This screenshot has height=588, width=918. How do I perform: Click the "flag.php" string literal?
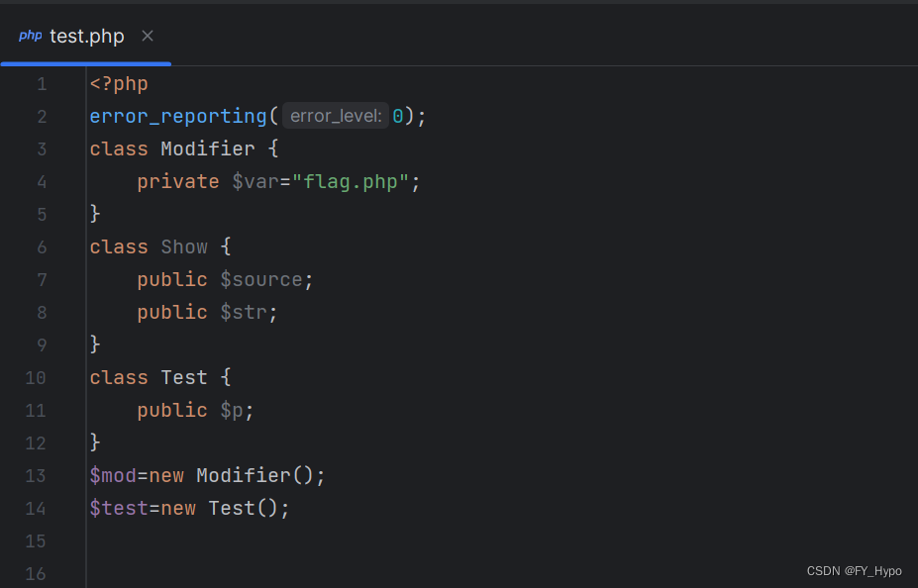click(x=351, y=181)
